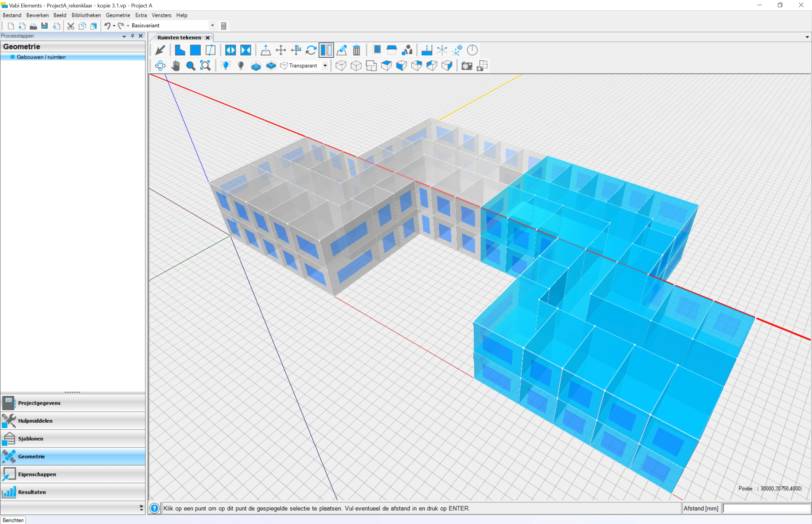The width and height of the screenshot is (812, 524).
Task: Open the document tab list dropdown arrow
Action: click(x=807, y=37)
